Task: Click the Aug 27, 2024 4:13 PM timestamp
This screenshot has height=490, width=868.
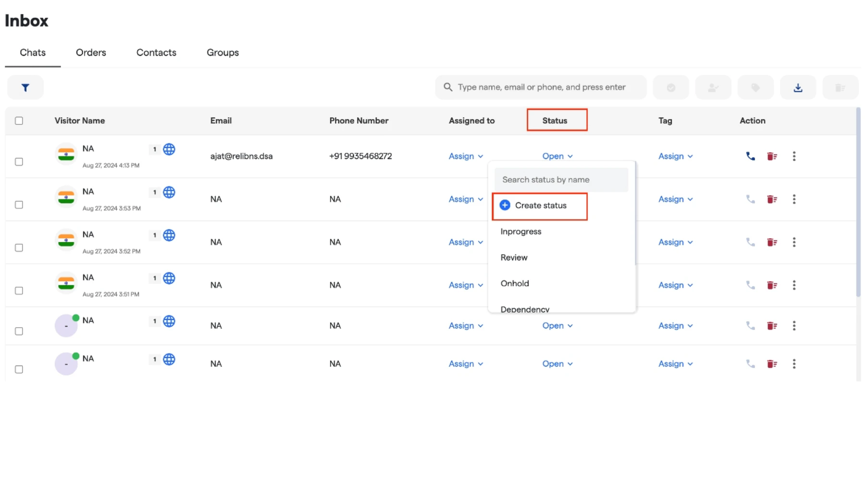Action: click(111, 165)
